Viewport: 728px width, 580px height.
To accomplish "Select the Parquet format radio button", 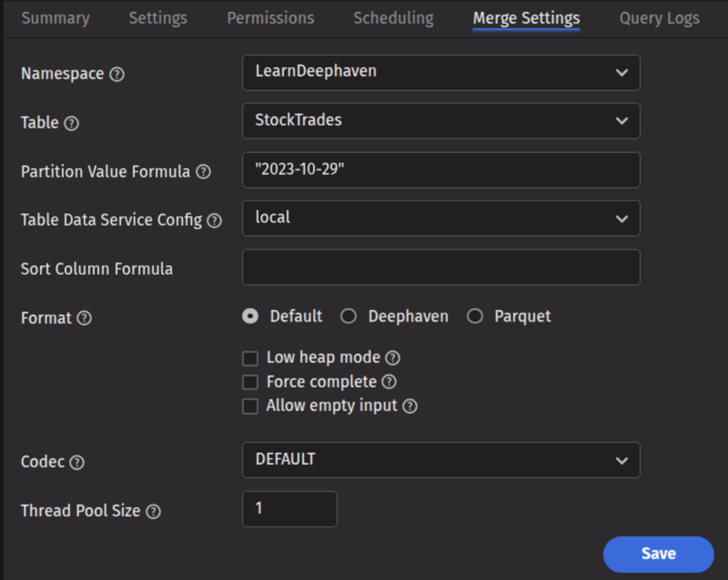I will [475, 316].
